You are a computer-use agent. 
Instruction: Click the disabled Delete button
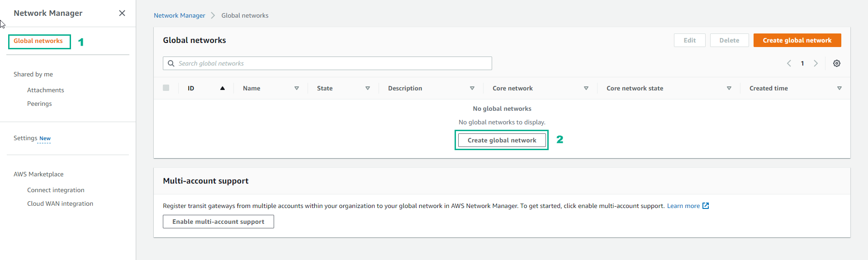click(x=729, y=40)
